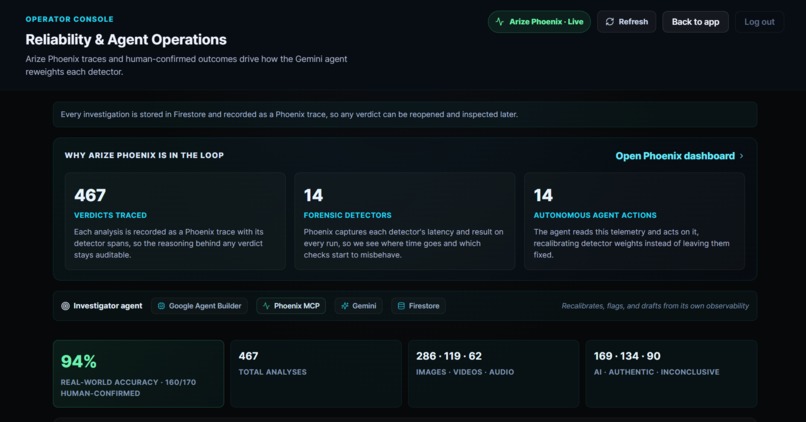Click the Firestore database icon

click(401, 306)
